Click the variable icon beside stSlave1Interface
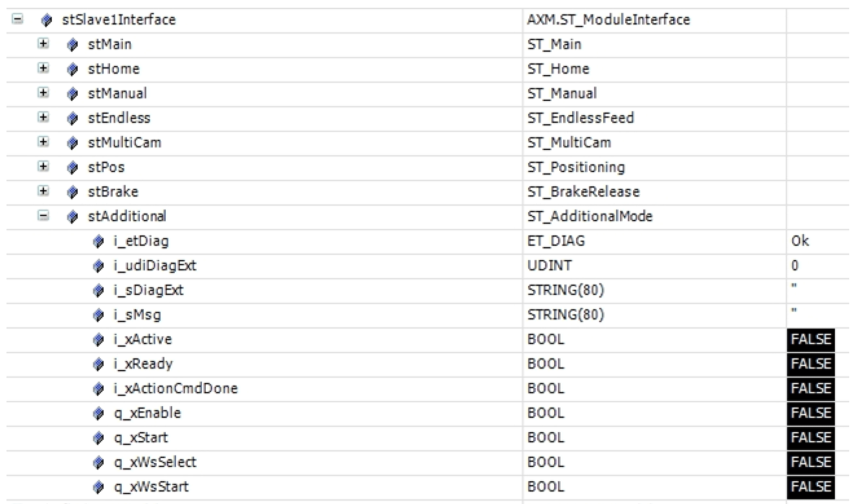Viewport: 853px width, 504px height. pos(46,20)
